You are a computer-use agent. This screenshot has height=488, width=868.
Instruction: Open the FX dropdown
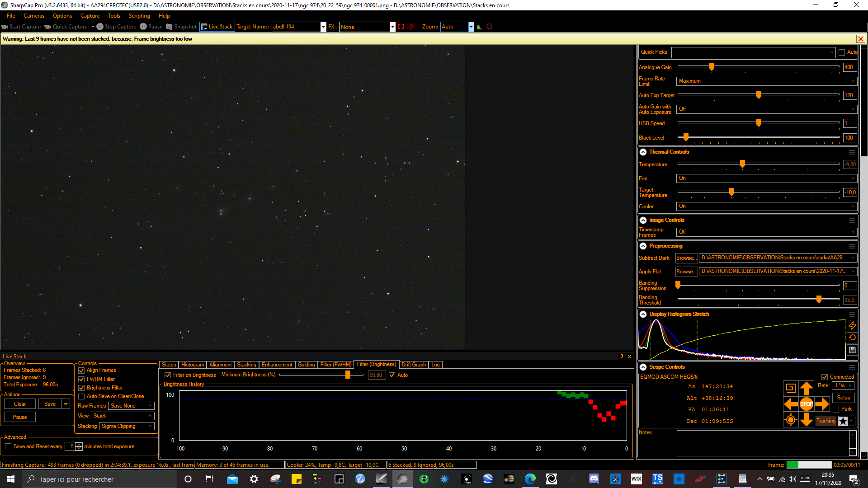(x=392, y=27)
